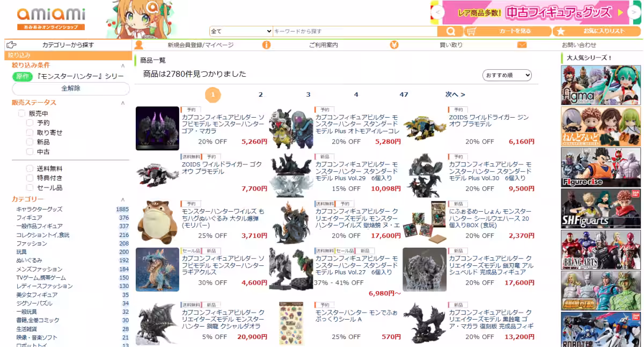644x347 pixels.
Task: Go to results page 47
Action: point(404,95)
